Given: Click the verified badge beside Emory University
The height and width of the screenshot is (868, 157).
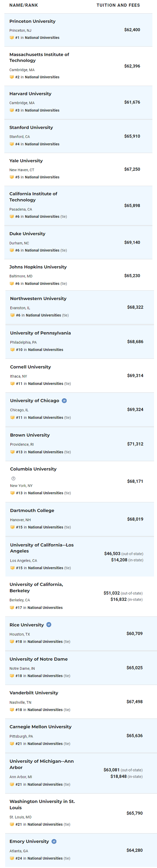Looking at the screenshot, I should (54, 842).
